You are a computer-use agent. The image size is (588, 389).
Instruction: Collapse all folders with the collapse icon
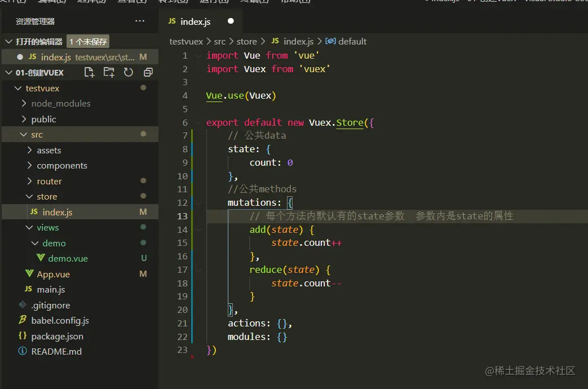coord(148,72)
